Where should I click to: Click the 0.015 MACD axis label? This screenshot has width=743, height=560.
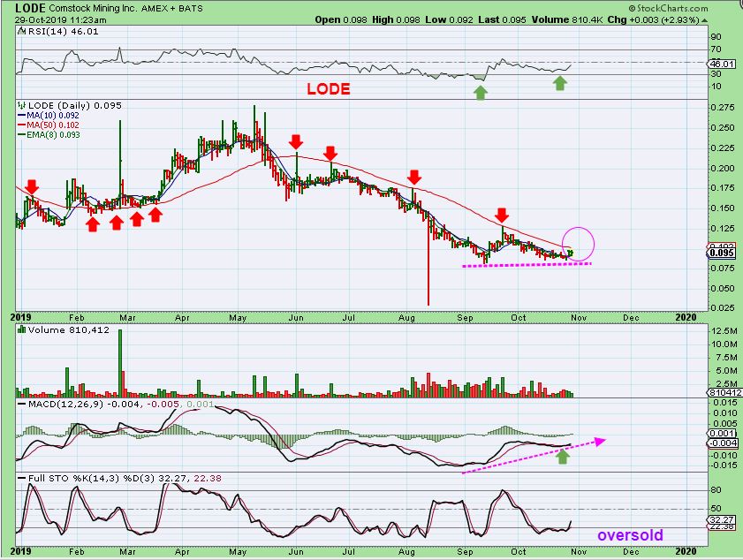click(x=725, y=402)
